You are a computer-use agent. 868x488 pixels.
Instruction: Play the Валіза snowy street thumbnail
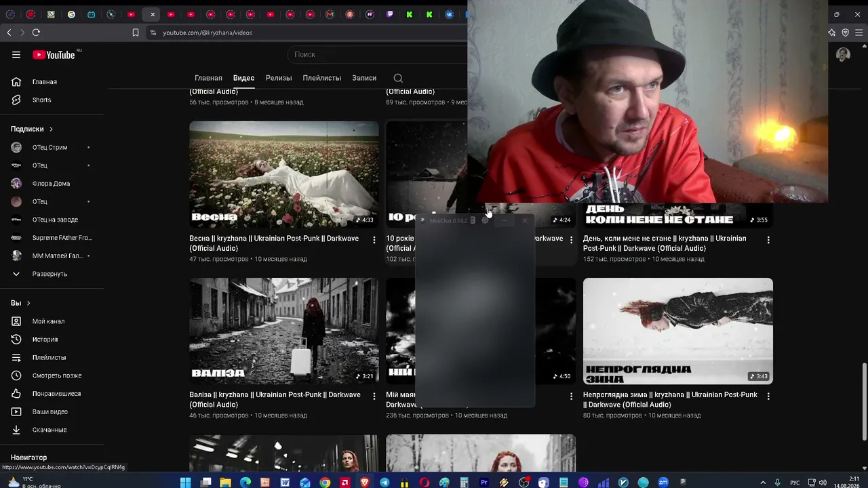pos(284,331)
